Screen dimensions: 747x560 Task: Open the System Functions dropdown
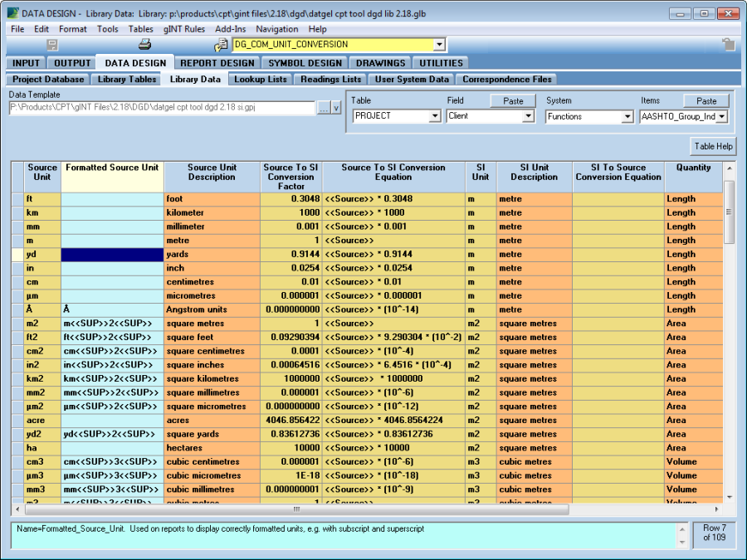click(x=627, y=117)
